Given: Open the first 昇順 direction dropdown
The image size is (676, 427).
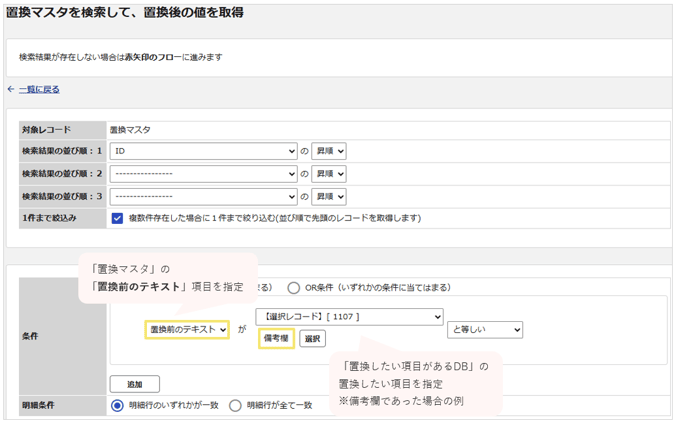Looking at the screenshot, I should (x=329, y=151).
